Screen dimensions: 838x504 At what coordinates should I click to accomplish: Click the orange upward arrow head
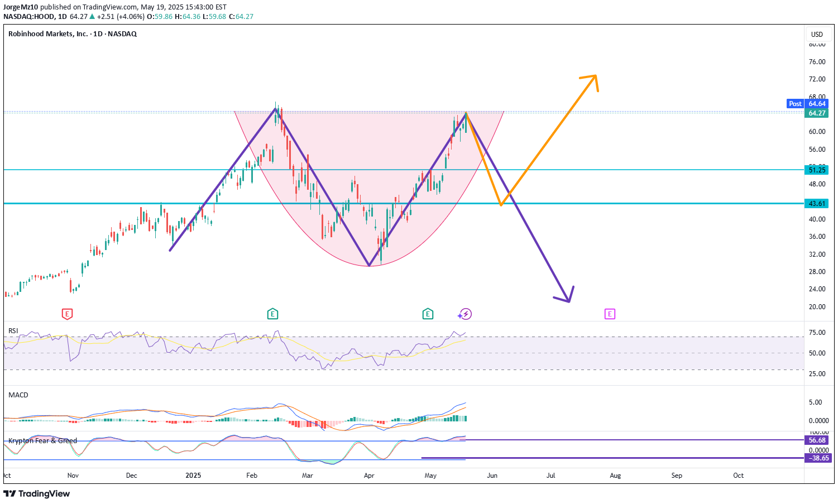point(593,79)
